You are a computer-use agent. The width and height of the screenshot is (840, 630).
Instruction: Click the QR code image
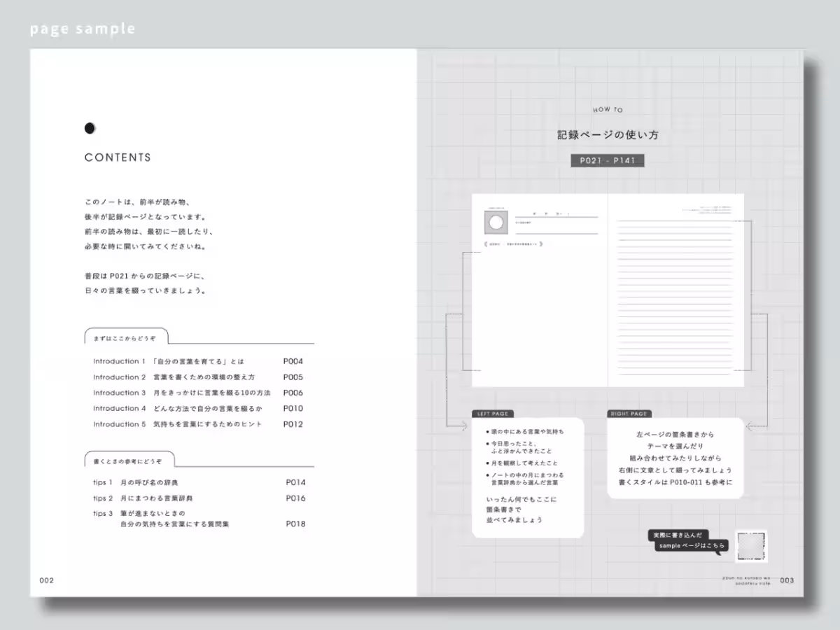pos(750,545)
